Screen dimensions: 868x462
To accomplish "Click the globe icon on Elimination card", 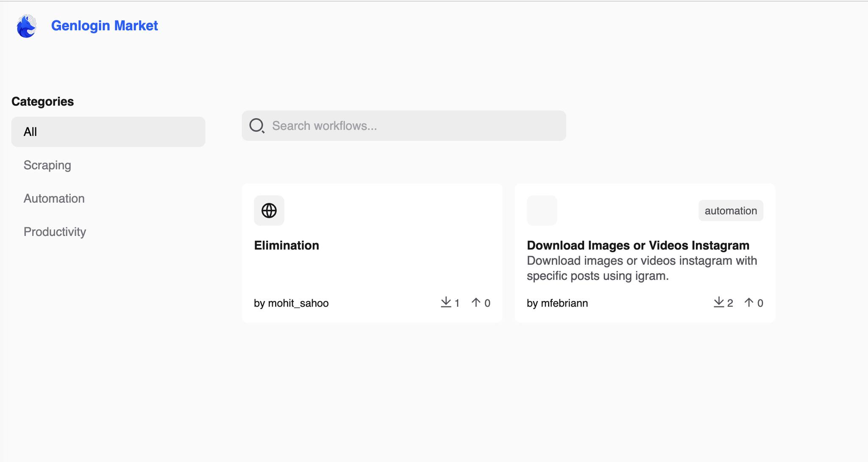I will click(269, 210).
